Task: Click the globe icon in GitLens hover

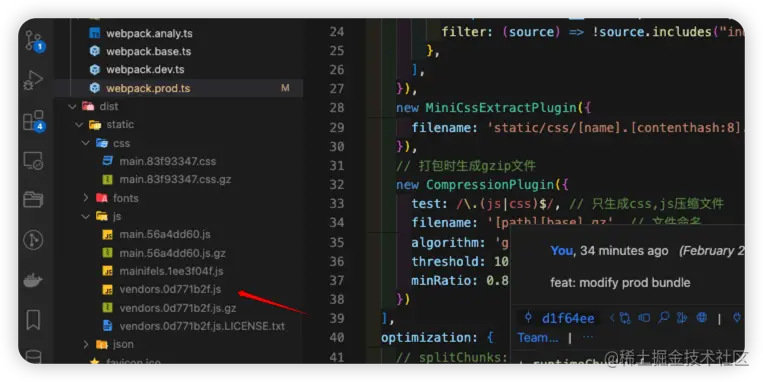Action: coord(701,318)
